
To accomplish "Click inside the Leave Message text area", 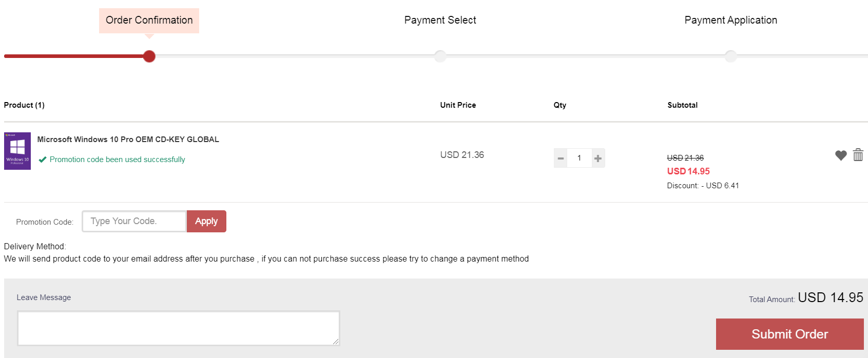I will tap(178, 328).
